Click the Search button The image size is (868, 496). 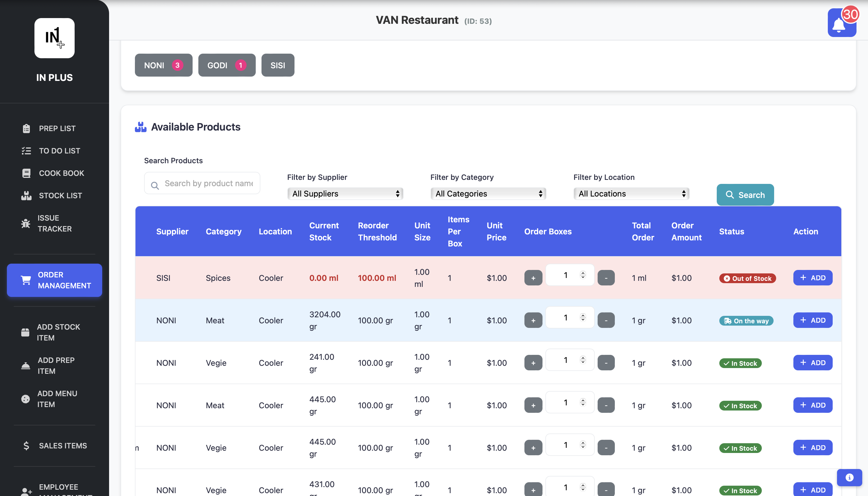click(745, 194)
